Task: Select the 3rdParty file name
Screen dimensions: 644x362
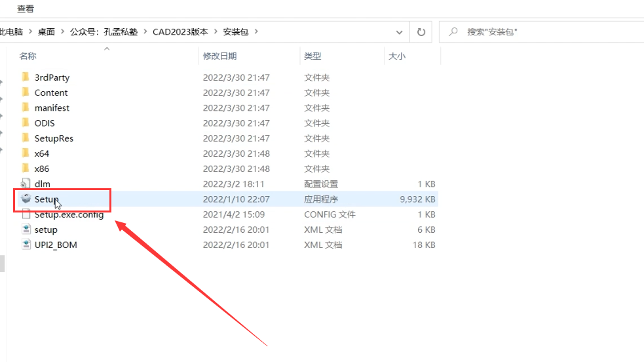Action: (x=52, y=77)
